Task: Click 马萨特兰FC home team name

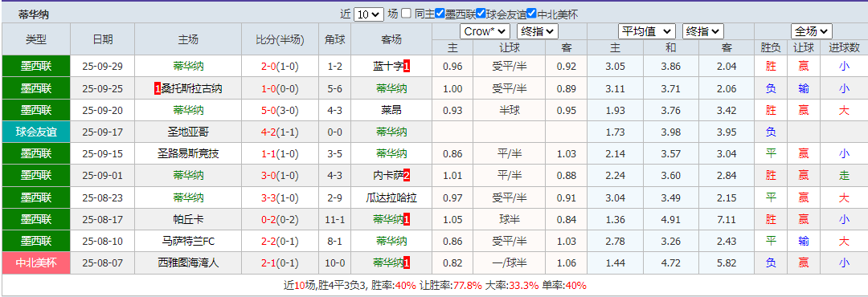Action: point(188,241)
